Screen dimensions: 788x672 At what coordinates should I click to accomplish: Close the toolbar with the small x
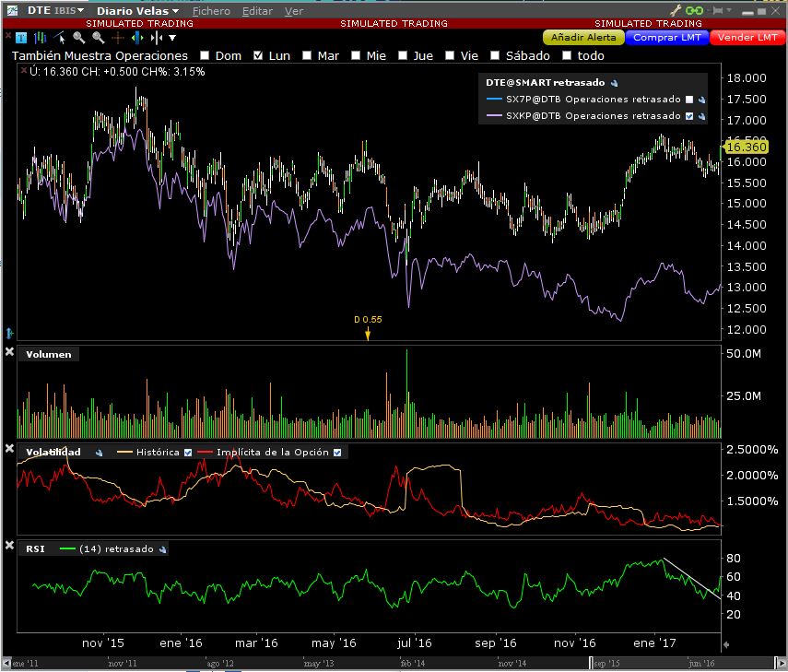click(x=7, y=35)
